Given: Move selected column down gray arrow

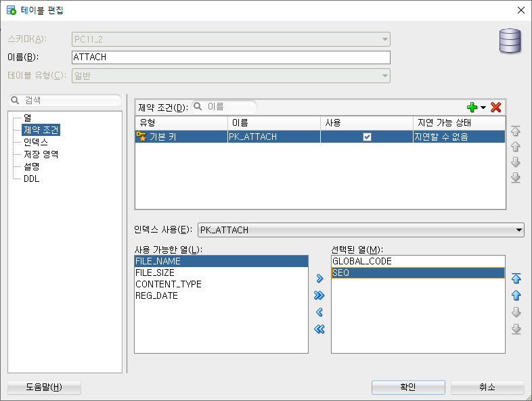Looking at the screenshot, I should coord(516,312).
